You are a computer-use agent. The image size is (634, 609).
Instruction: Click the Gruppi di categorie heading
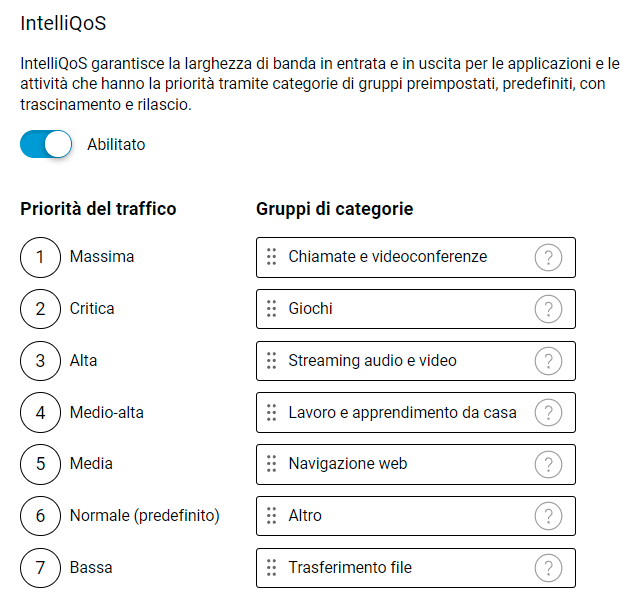334,209
